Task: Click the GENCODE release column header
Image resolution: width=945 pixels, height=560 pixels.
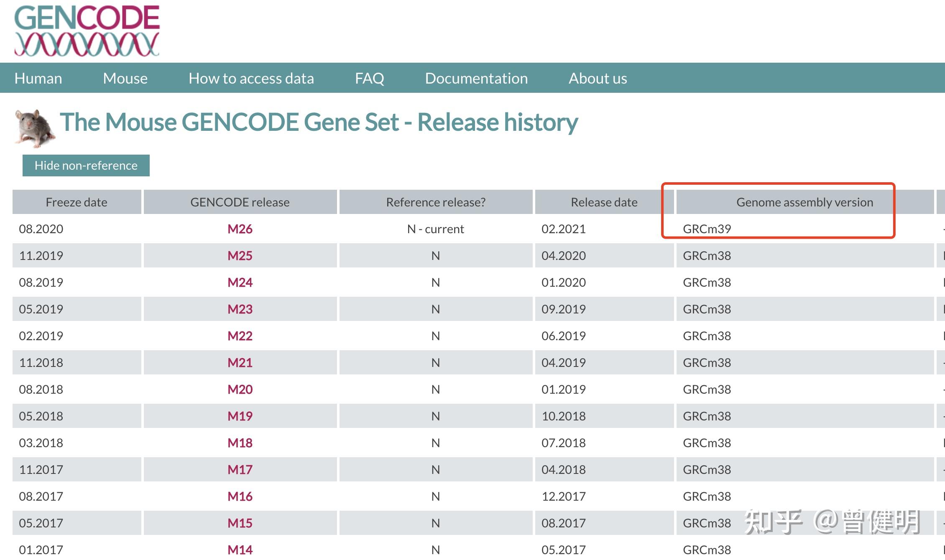Action: point(240,202)
